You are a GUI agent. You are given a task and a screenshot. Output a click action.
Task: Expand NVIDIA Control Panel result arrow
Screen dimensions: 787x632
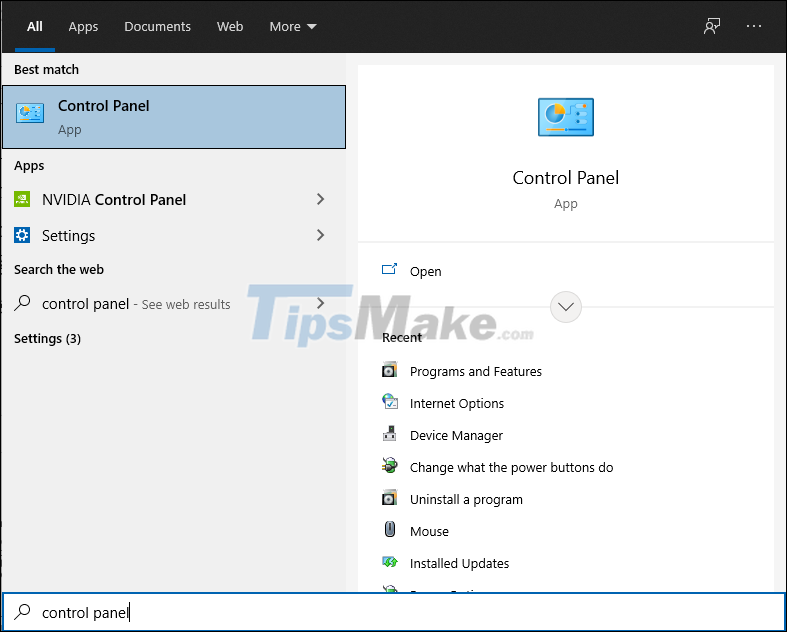pyautogui.click(x=320, y=199)
